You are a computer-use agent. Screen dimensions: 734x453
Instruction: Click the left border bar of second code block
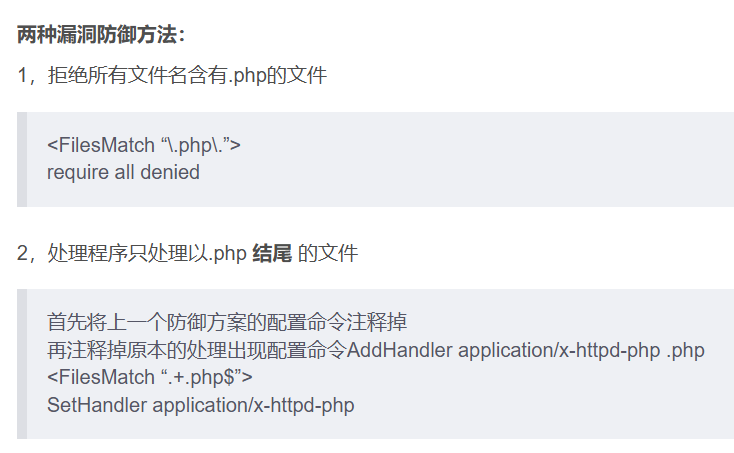[22, 364]
